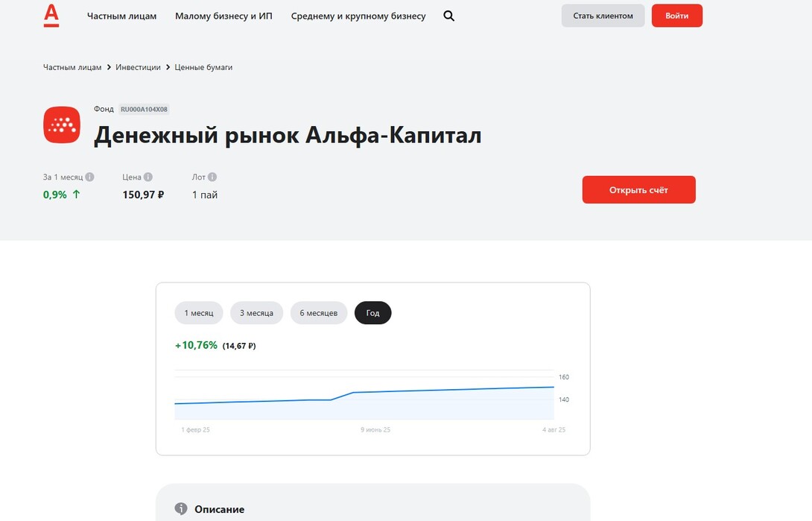The image size is (812, 521).
Task: Open 'Малому бизнесу и ИП' menu
Action: (223, 16)
